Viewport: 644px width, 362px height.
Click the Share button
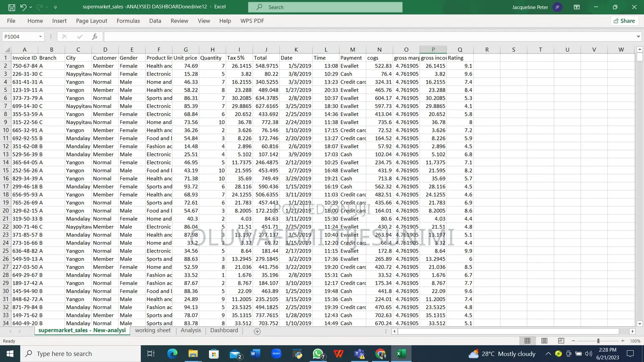pyautogui.click(x=624, y=21)
